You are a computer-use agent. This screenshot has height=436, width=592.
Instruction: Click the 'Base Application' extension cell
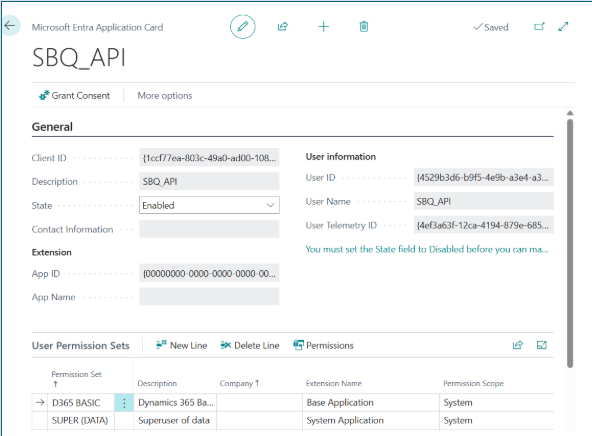pos(371,403)
